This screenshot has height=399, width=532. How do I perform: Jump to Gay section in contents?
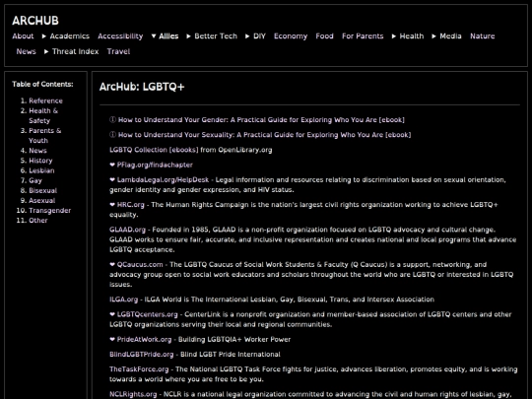35,180
